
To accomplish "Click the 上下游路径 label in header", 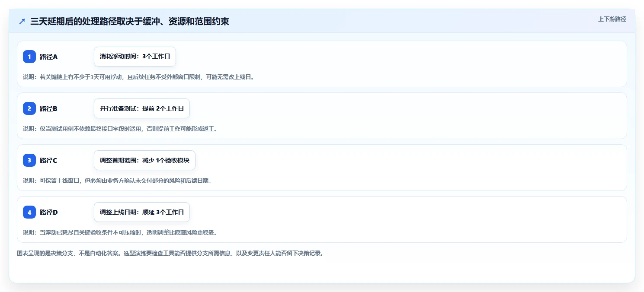I will point(612,19).
